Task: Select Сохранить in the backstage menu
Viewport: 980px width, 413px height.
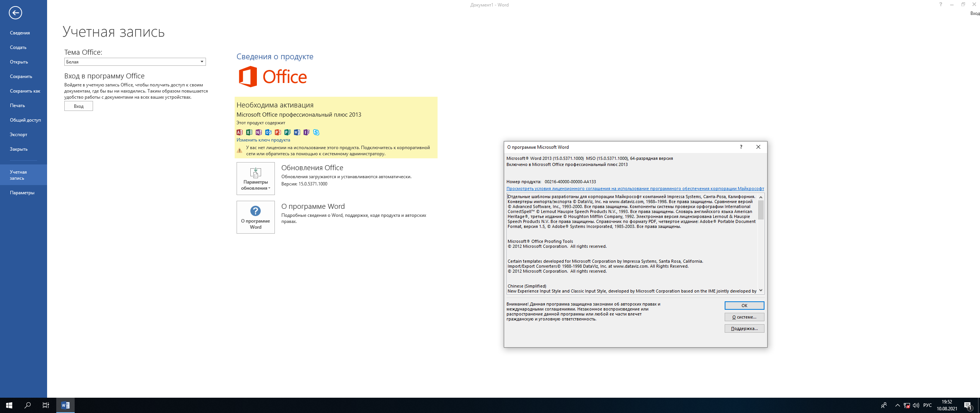Action: (23, 76)
